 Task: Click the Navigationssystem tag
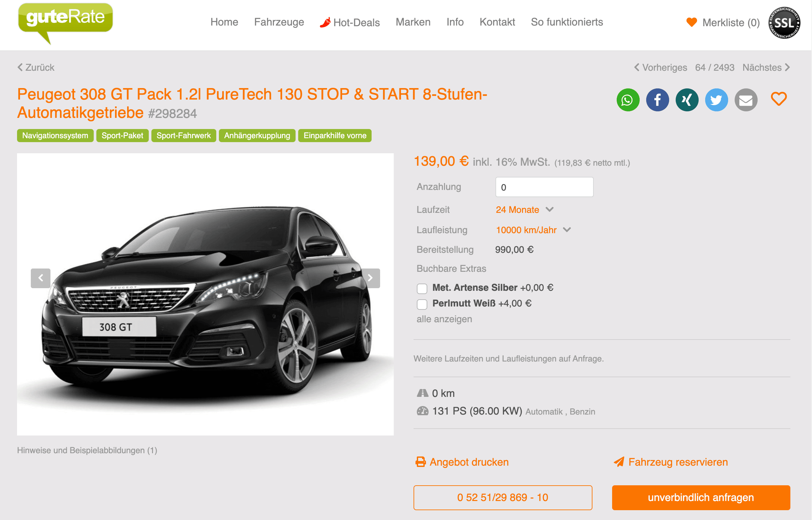[x=55, y=136]
